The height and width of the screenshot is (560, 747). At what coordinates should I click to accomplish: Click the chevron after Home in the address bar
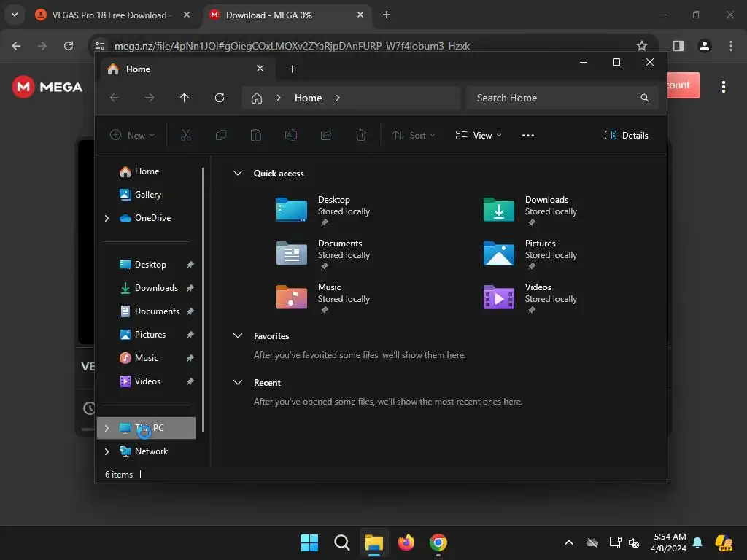(338, 98)
